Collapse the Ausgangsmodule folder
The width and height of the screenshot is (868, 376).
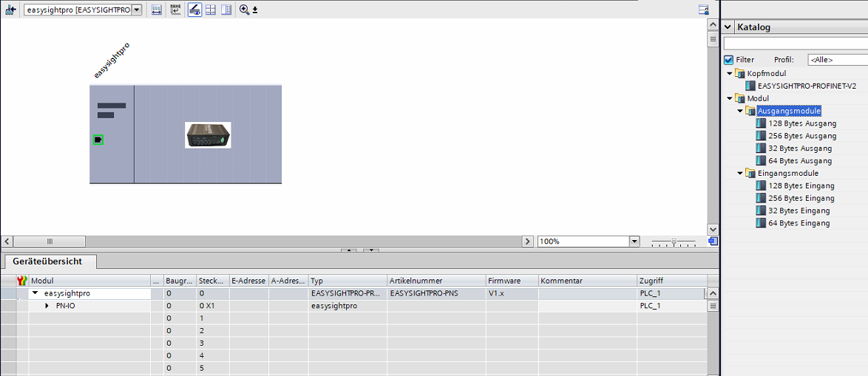coord(741,111)
